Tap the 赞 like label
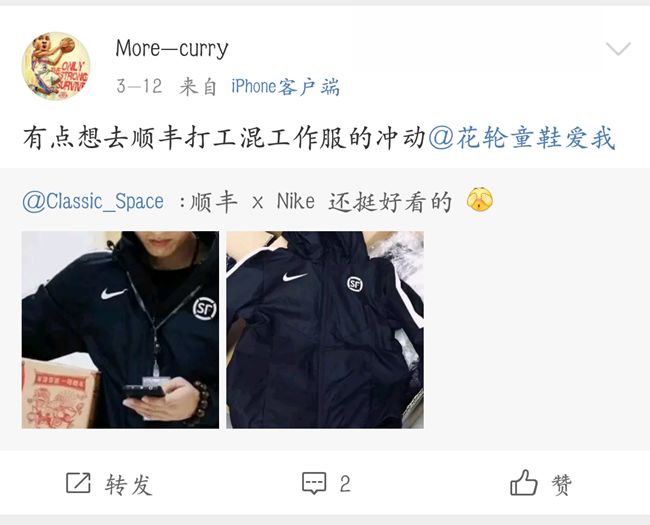 point(562,484)
